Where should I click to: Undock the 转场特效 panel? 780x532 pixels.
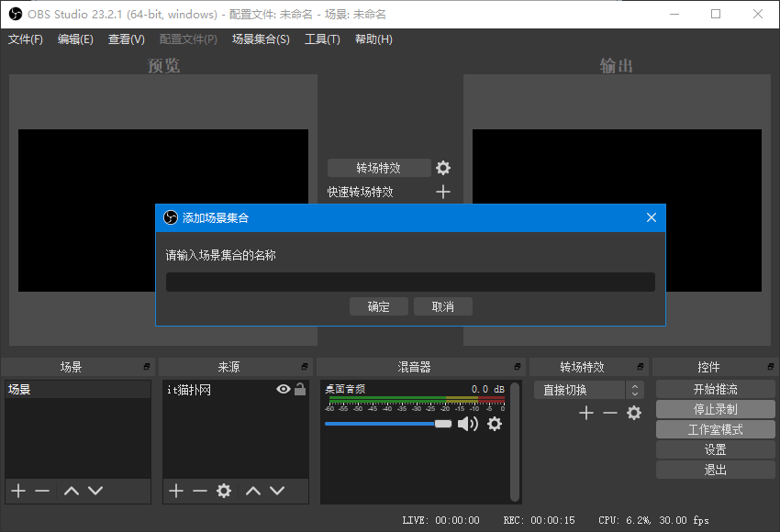[641, 366]
